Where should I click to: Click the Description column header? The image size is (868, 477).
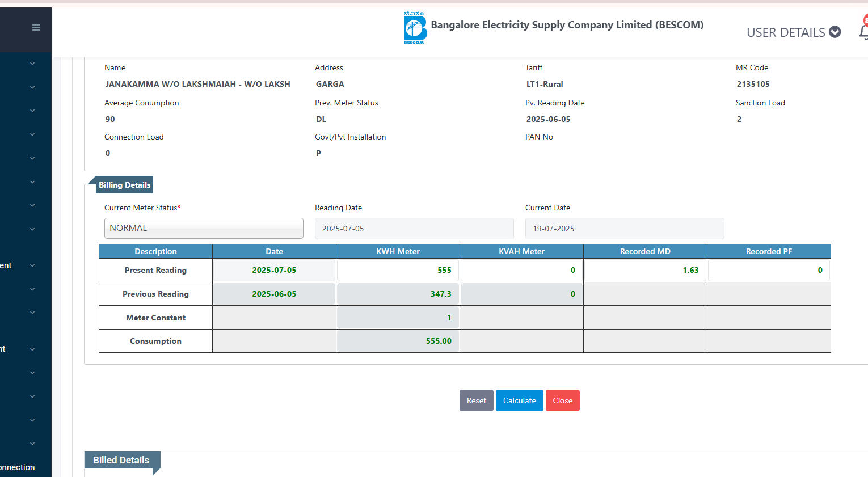(156, 251)
